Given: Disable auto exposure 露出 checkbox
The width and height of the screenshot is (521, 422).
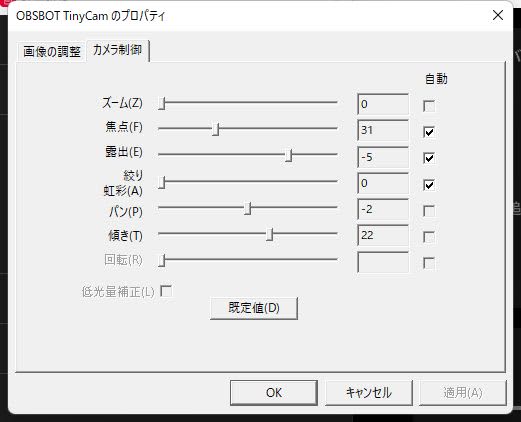Looking at the screenshot, I should tap(429, 158).
